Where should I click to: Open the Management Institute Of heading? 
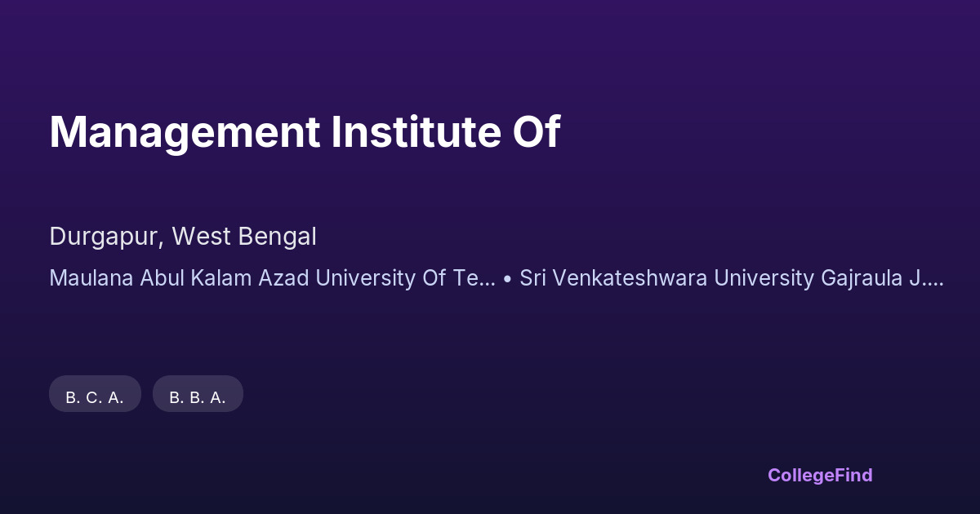click(305, 132)
